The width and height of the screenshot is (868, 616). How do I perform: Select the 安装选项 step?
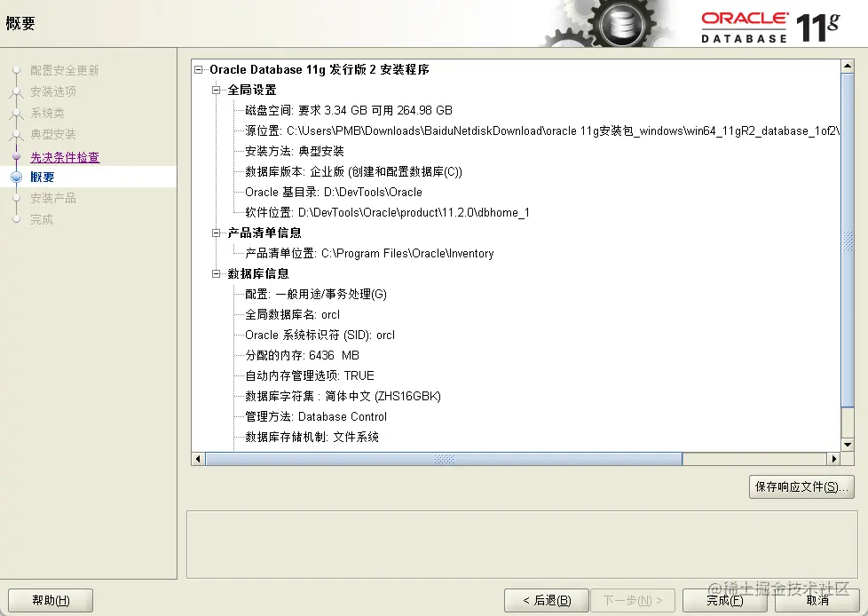[53, 91]
